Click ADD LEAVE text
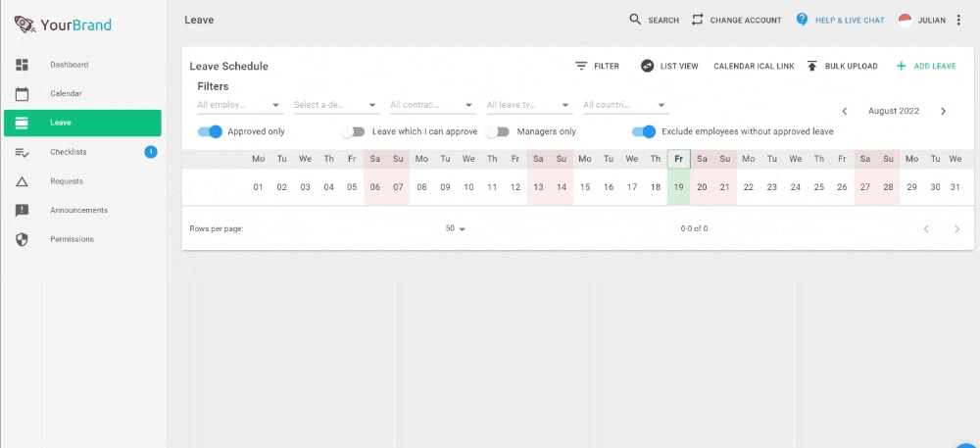Screen dimensions: 980x448 click(x=934, y=66)
